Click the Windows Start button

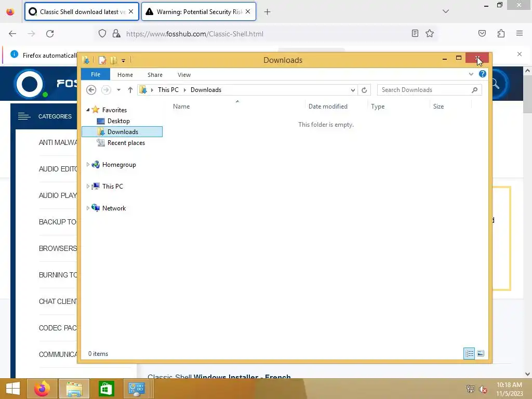click(13, 389)
